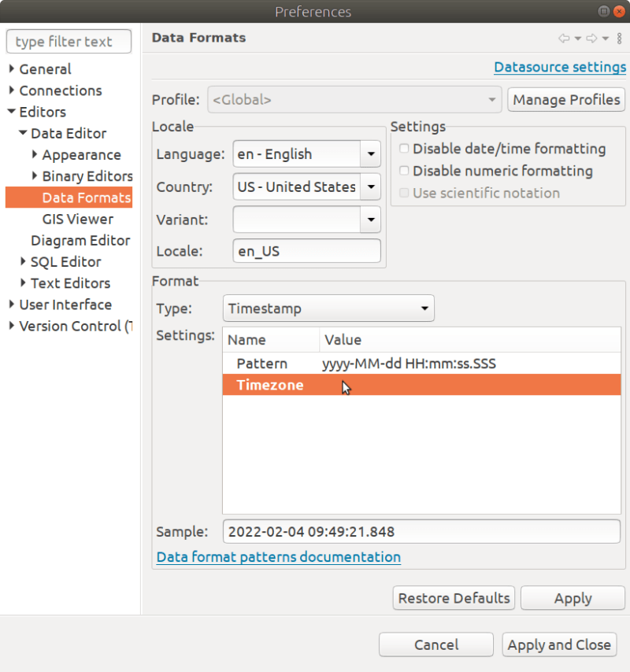
Task: Collapse the Data Editor tree section
Action: click(x=22, y=133)
